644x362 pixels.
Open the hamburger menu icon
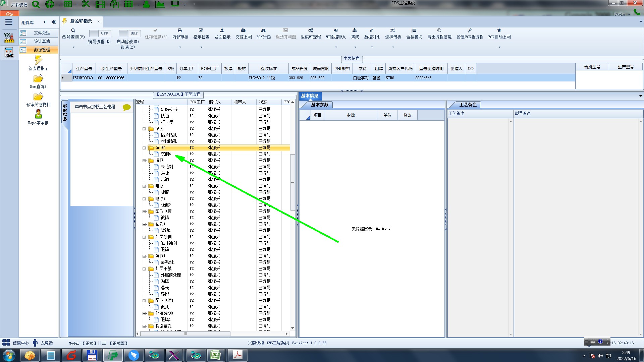coord(9,22)
